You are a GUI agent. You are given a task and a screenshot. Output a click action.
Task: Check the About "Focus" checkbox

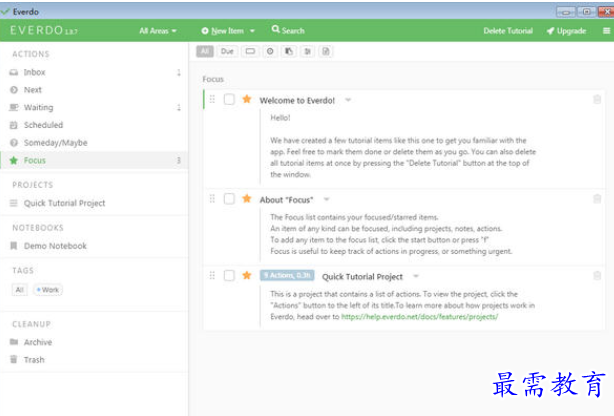point(229,199)
